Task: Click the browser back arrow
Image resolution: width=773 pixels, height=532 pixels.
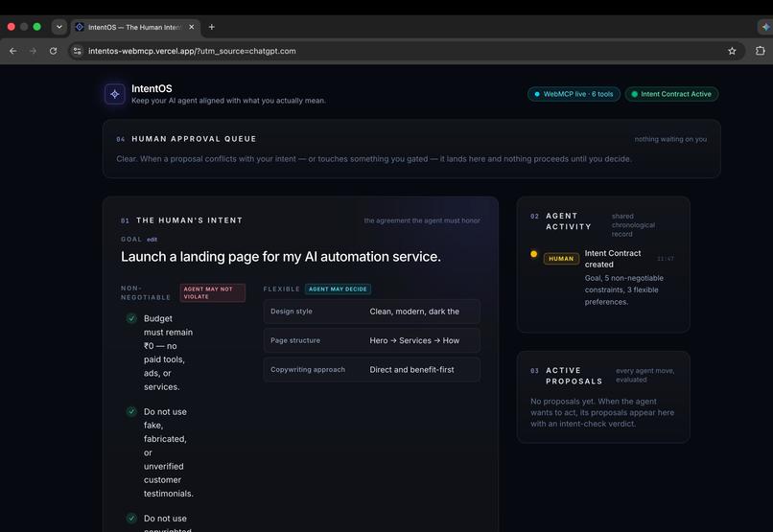Action: [13, 51]
